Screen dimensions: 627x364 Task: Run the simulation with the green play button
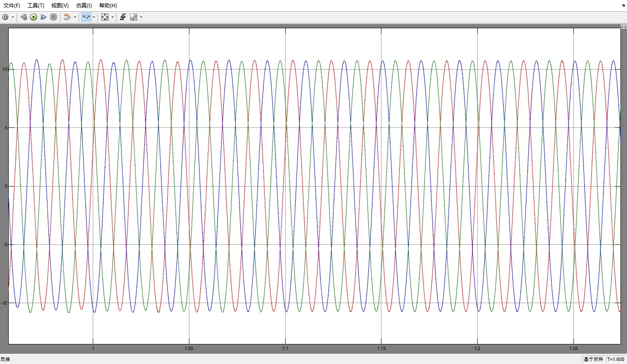(34, 17)
